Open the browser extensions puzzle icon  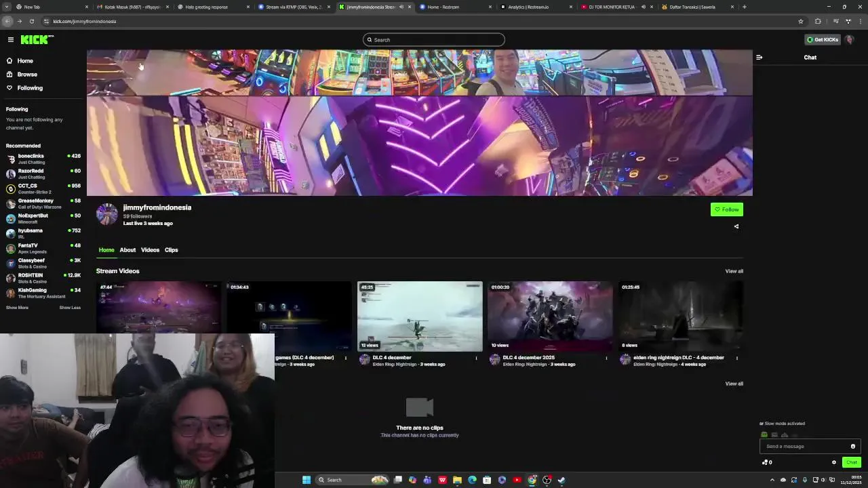818,21
